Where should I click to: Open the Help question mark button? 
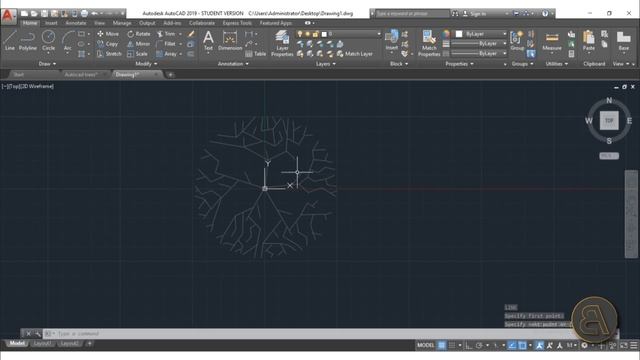click(545, 13)
